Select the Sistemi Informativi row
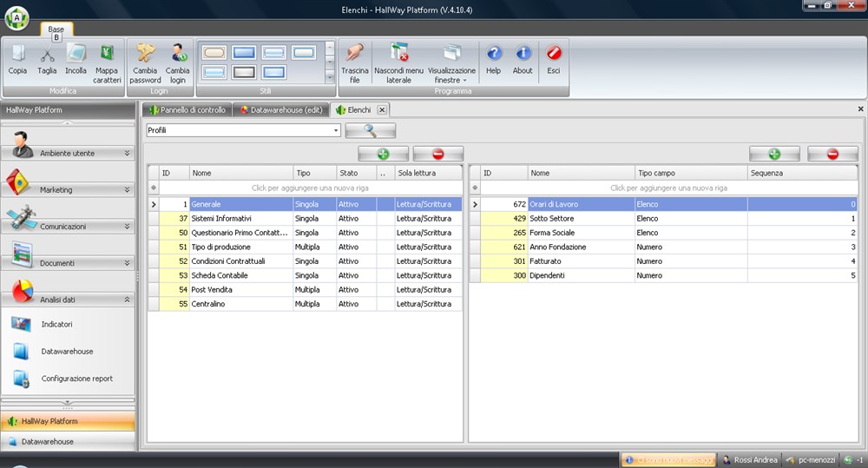 pos(305,218)
